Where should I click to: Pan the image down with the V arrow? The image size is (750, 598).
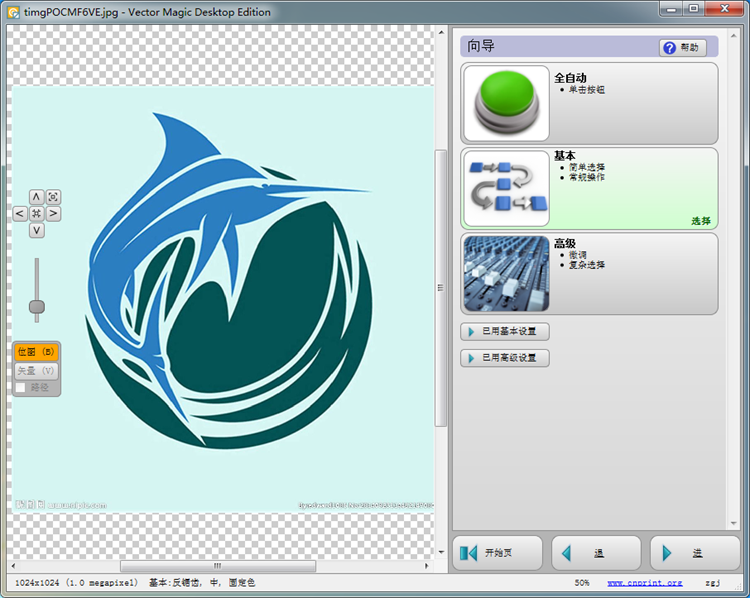[x=36, y=230]
